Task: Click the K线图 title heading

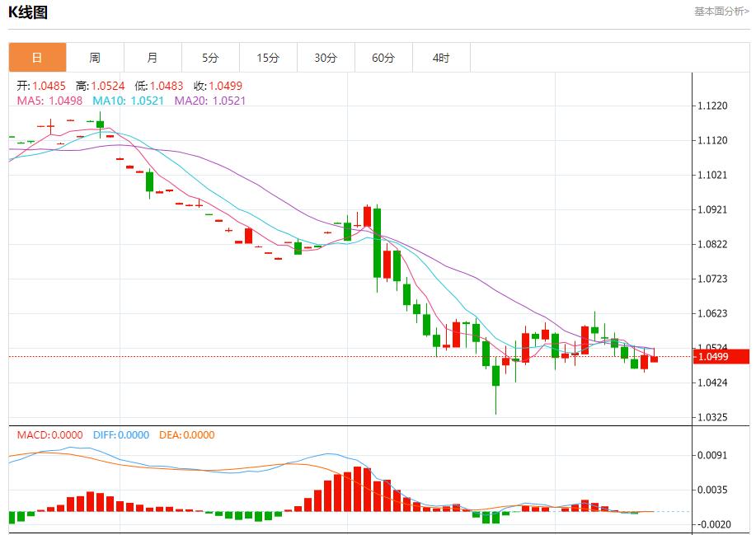Action: point(28,12)
